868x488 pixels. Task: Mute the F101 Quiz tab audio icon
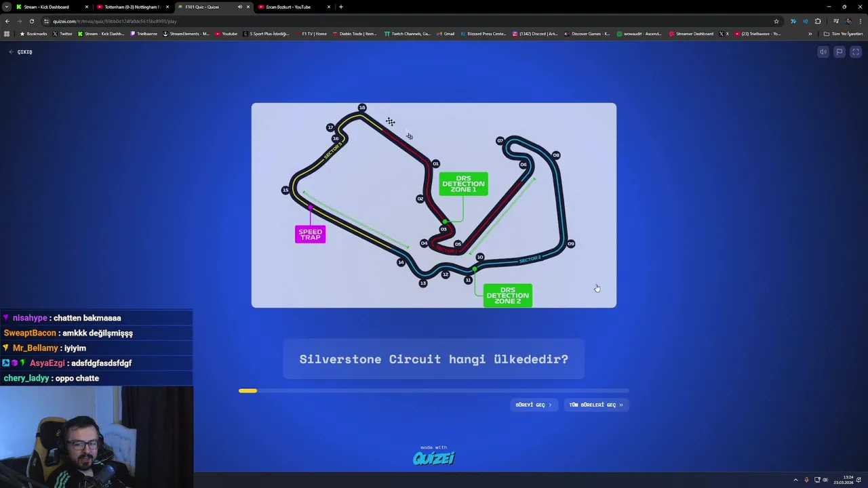coord(239,7)
